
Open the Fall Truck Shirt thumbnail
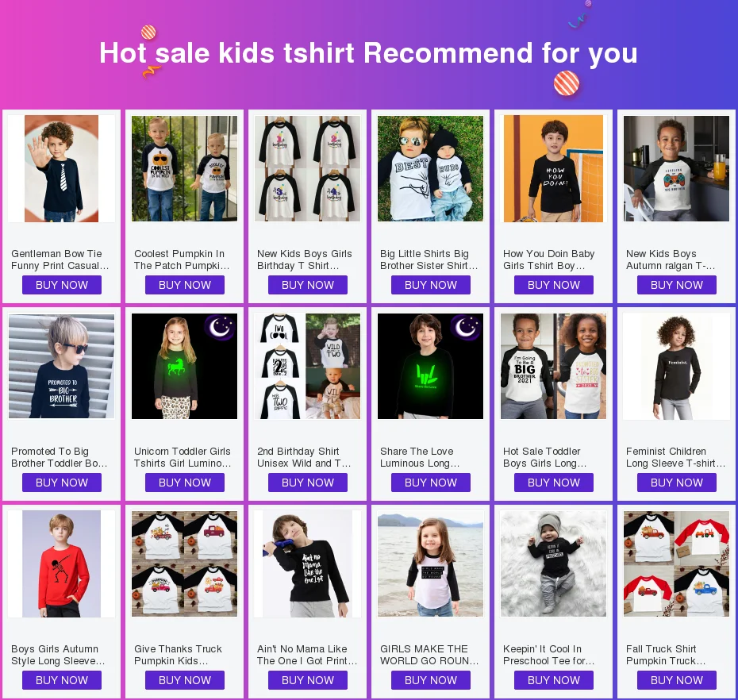point(676,564)
